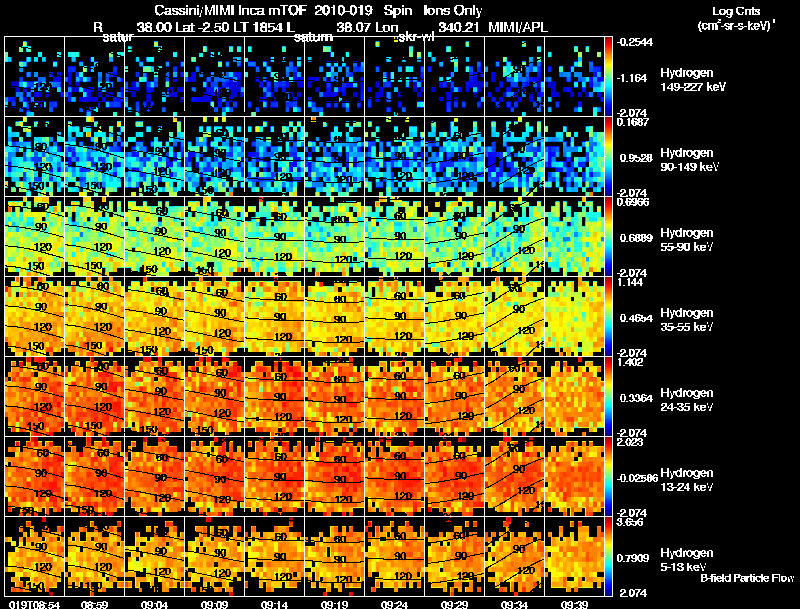Viewport: 800px width, 609px height.
Task: Click the 0.3364 colorbar mid value
Action: coord(636,398)
